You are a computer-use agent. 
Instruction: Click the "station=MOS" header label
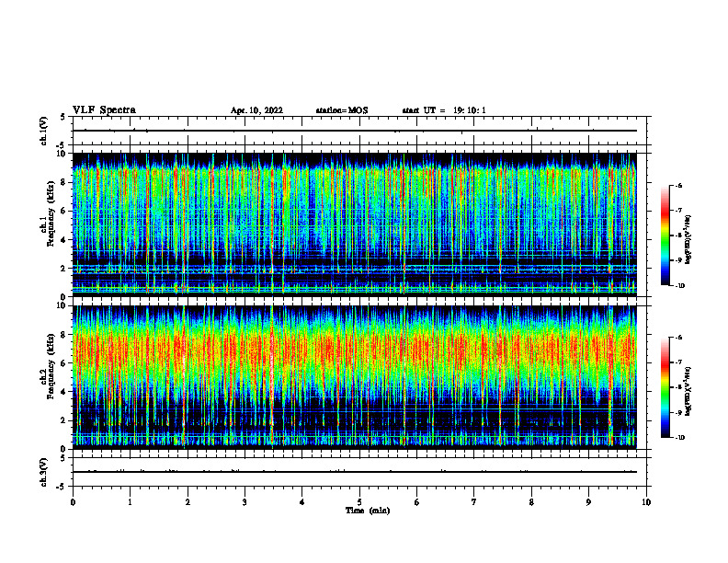click(x=342, y=110)
